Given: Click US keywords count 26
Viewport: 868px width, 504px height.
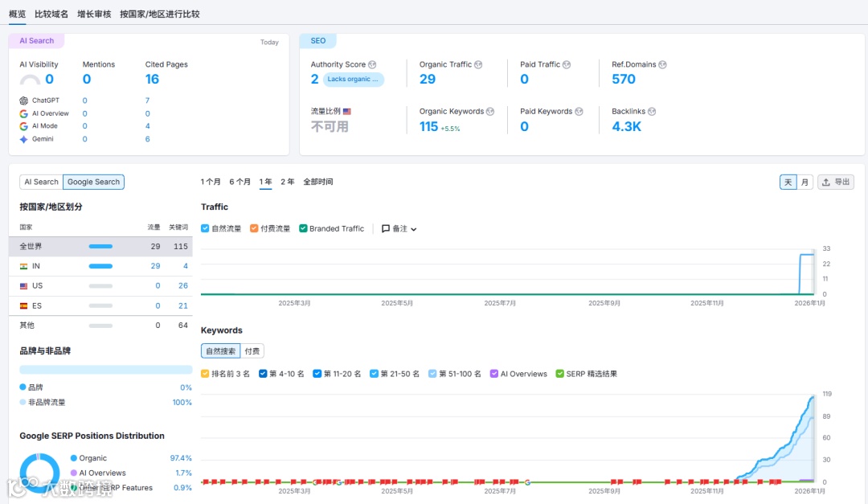Looking at the screenshot, I should 183,286.
